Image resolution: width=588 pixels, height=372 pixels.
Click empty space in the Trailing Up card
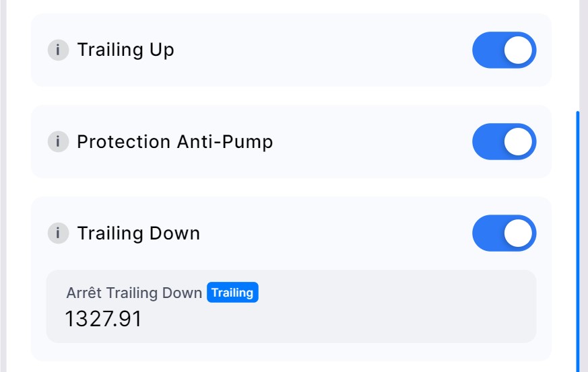click(x=323, y=50)
